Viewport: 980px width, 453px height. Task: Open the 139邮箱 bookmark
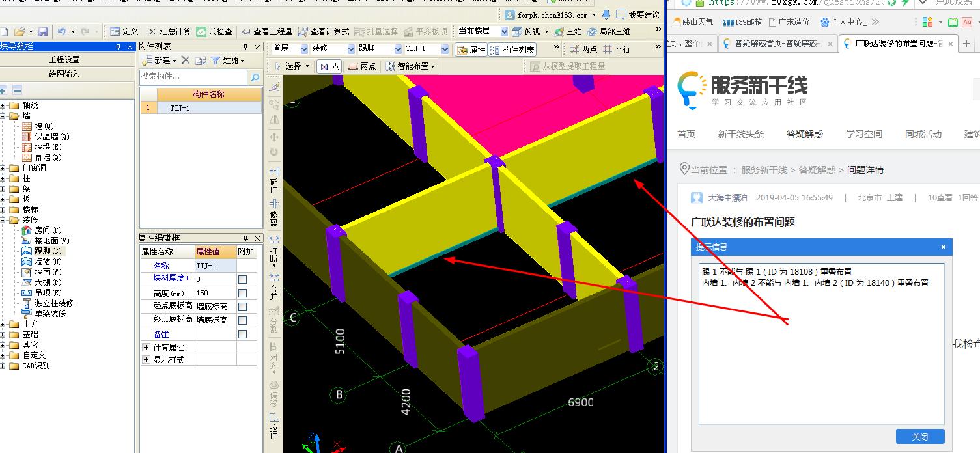(743, 22)
